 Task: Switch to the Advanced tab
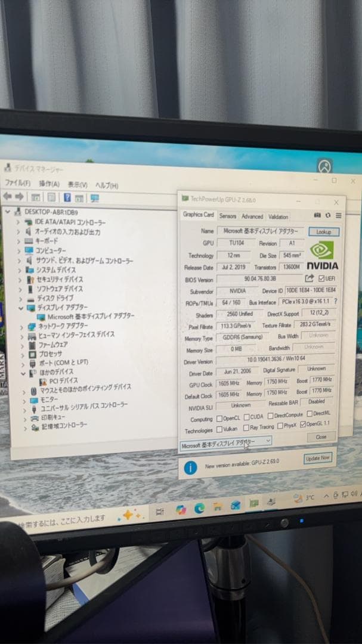[x=252, y=216]
